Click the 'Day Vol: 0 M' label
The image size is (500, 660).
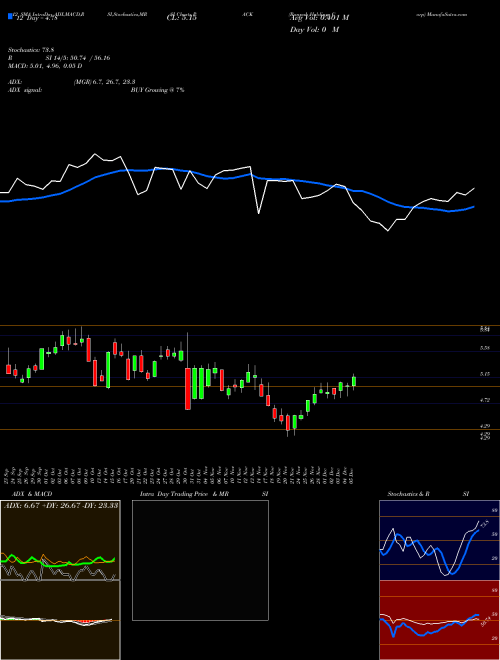tap(314, 30)
